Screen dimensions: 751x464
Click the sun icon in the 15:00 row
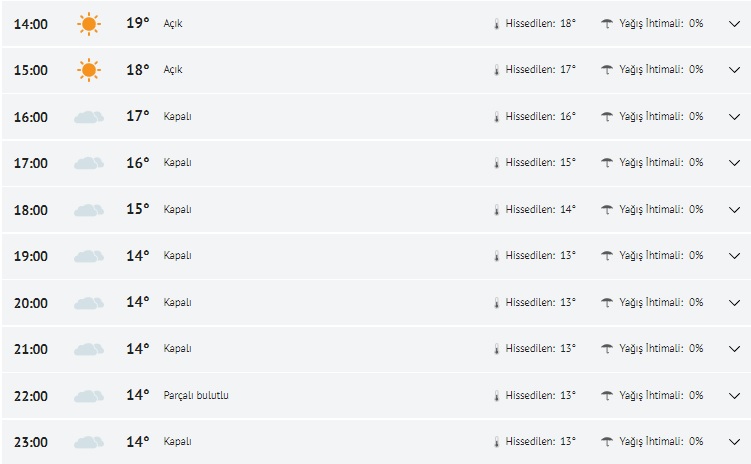point(89,70)
